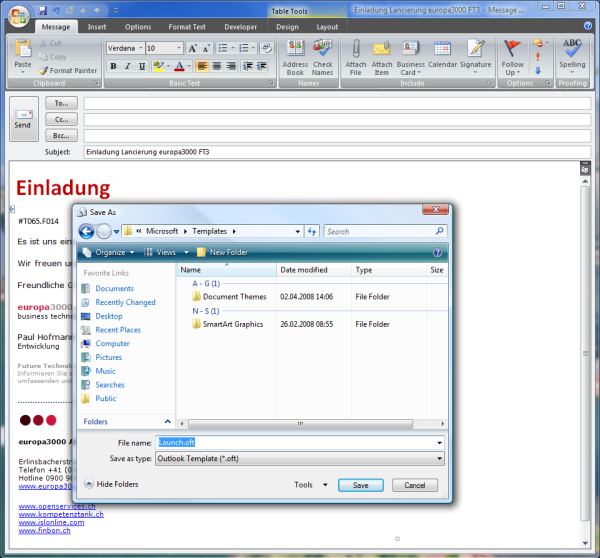Screen dimensions: 600x558
Task: Open the Signature menu
Action: pyautogui.click(x=475, y=57)
